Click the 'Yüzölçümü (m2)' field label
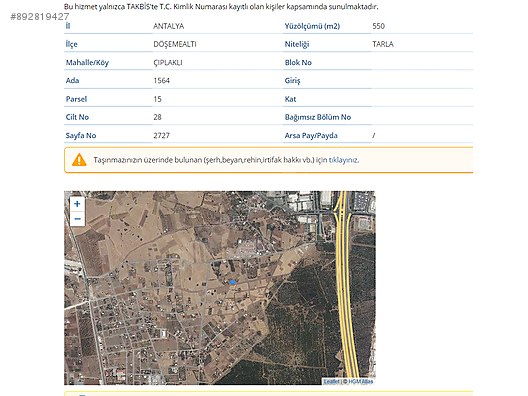528x396 pixels. 312,26
